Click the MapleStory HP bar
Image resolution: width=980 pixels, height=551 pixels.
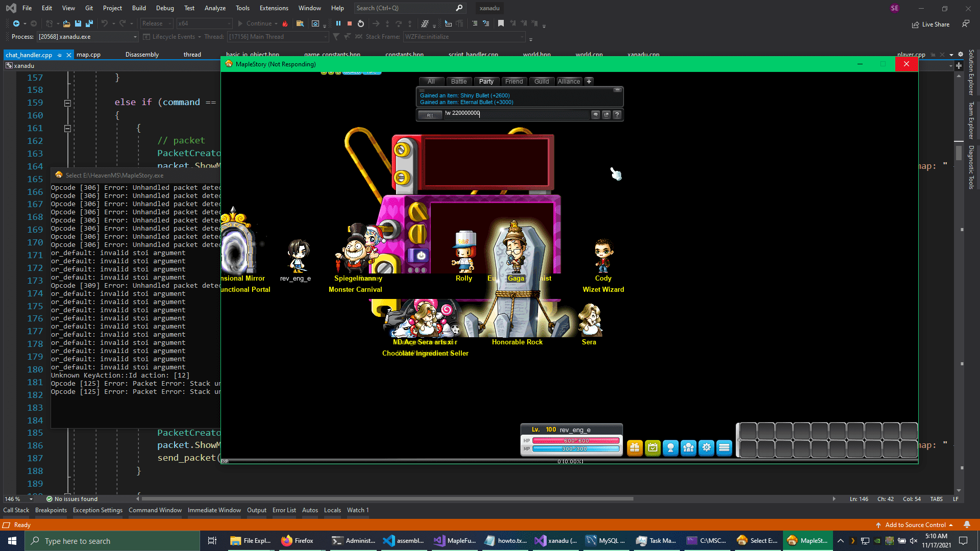pyautogui.click(x=576, y=440)
